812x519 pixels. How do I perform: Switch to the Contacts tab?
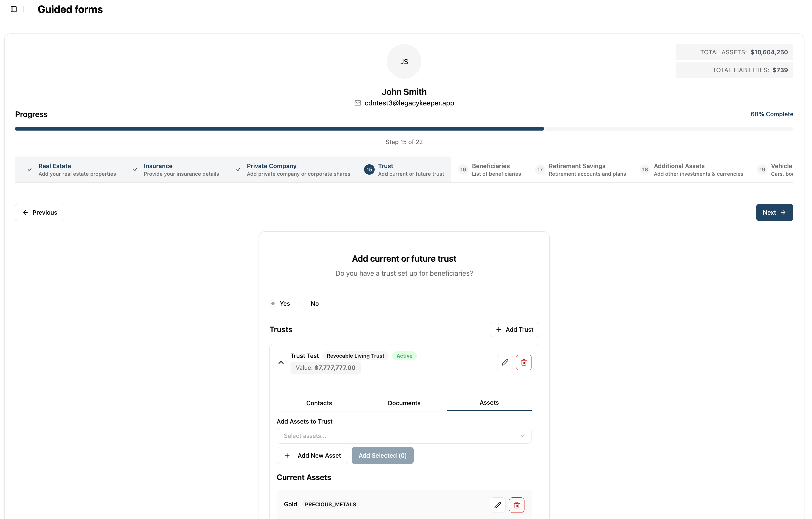[x=319, y=403]
